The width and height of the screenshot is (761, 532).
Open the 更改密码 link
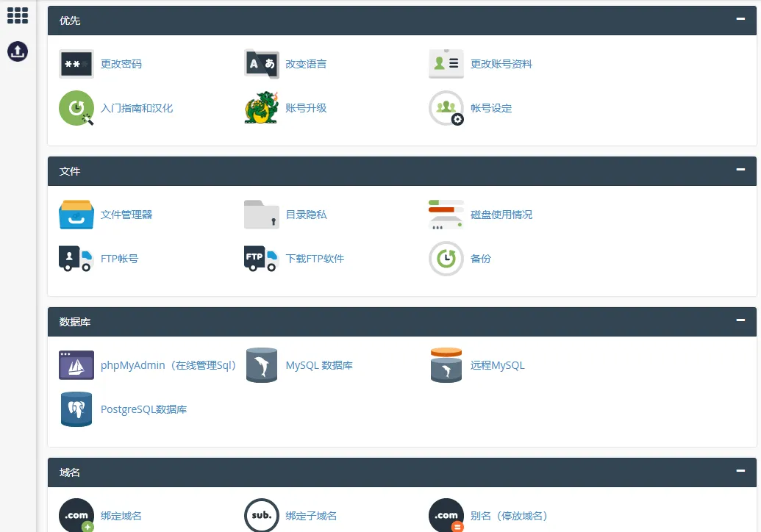[121, 64]
